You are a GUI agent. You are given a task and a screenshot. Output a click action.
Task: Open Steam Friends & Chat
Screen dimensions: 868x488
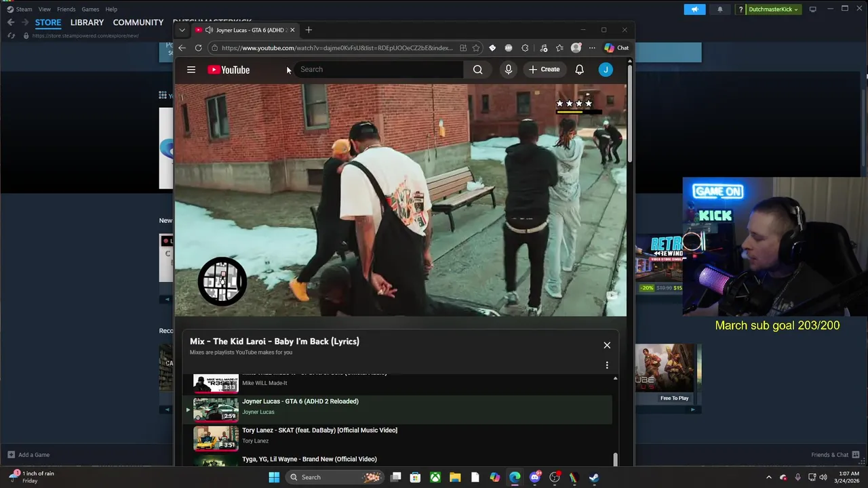(x=836, y=455)
